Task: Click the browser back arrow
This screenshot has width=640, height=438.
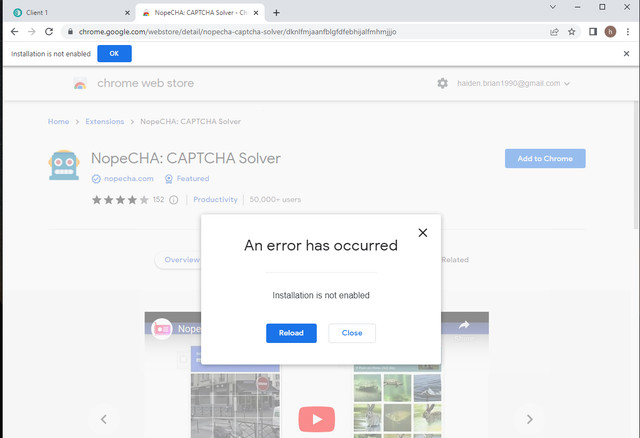Action: pyautogui.click(x=15, y=32)
